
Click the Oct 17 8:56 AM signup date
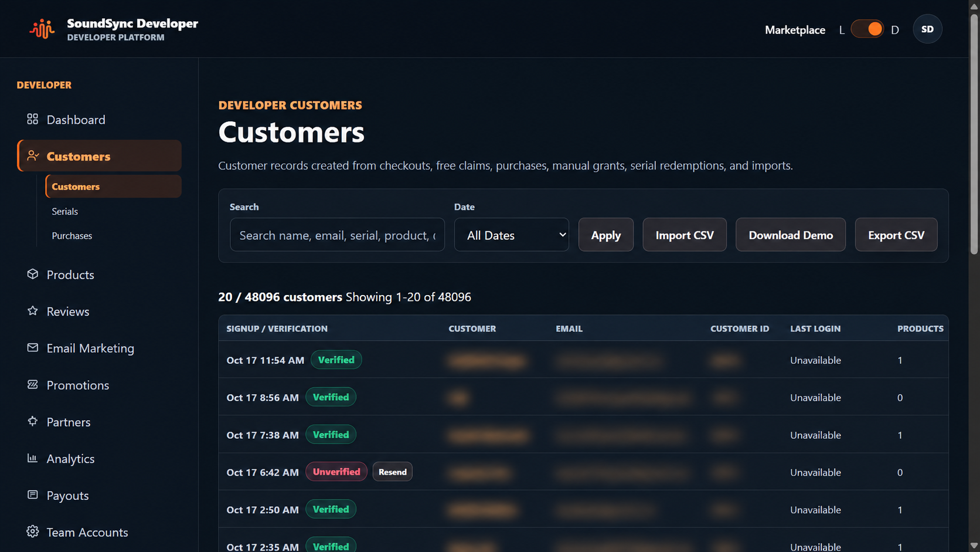click(x=263, y=398)
